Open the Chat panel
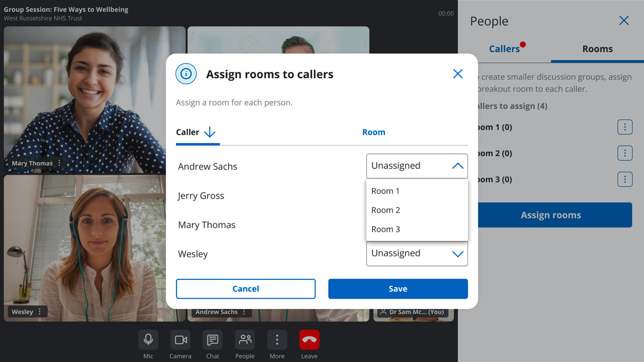The height and width of the screenshot is (362, 644). [x=213, y=340]
